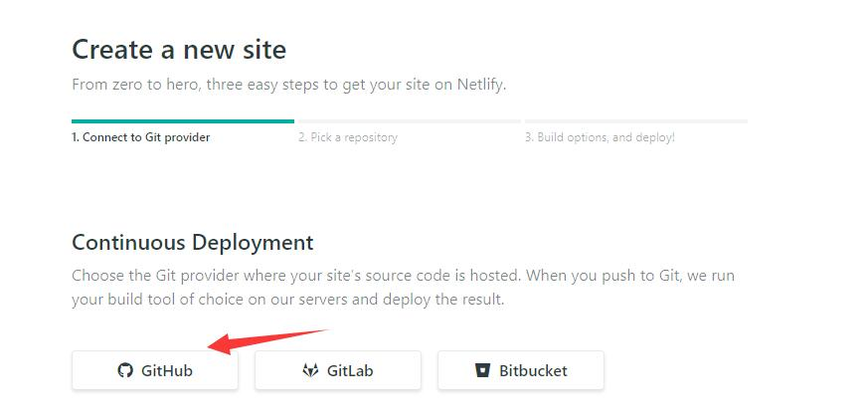The width and height of the screenshot is (868, 420).
Task: Click the Bitbucket bucket logo icon
Action: pyautogui.click(x=482, y=370)
